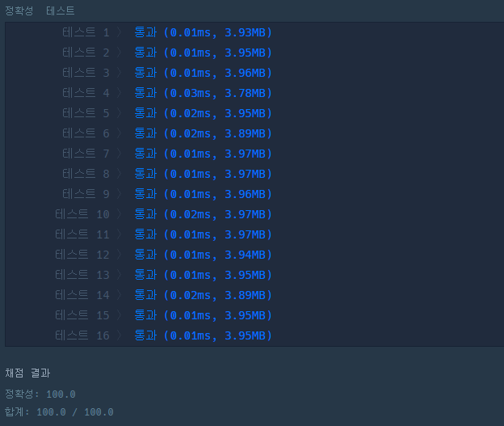Screen dimensions: 504x426
Task: Select the '테스트 16' row label
Action: pos(82,335)
